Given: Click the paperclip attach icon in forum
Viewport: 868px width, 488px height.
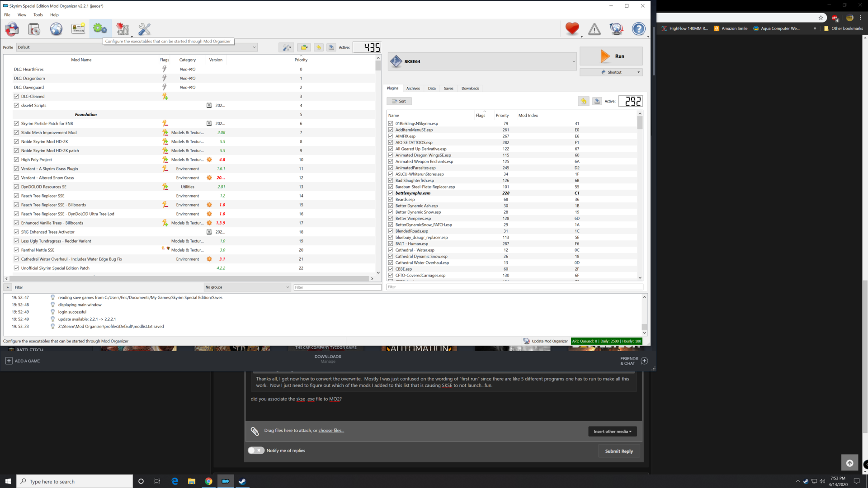Looking at the screenshot, I should [255, 431].
